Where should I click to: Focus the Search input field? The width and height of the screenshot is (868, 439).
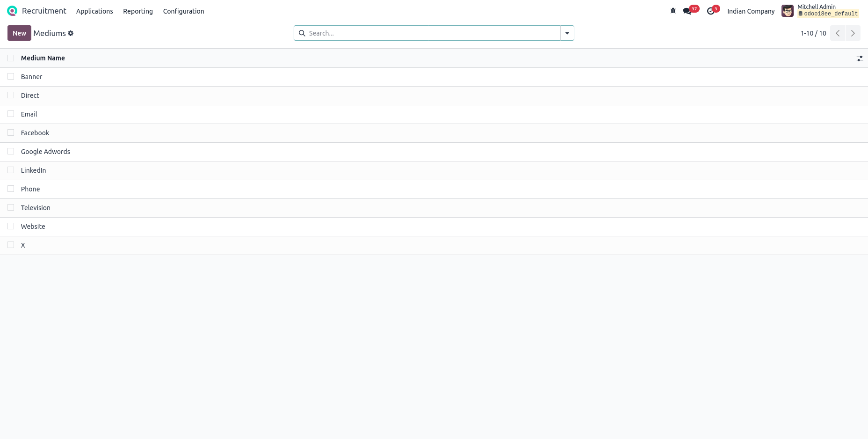(433, 33)
